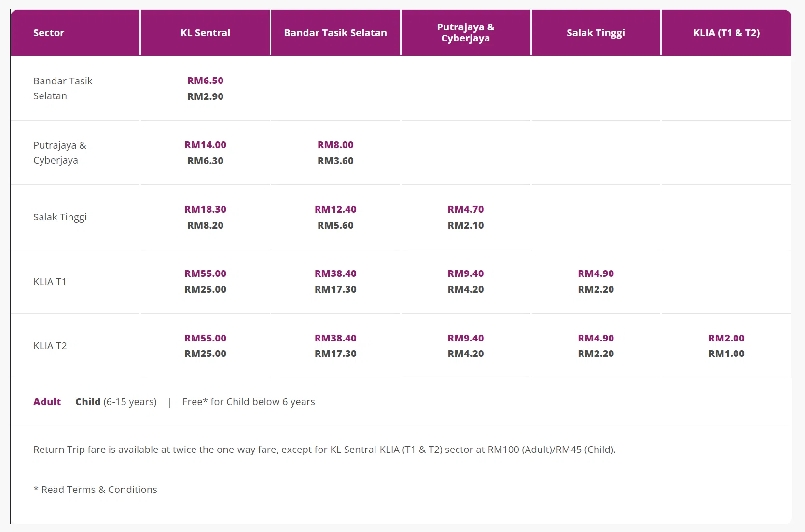The height and width of the screenshot is (532, 805).
Task: Select RM17.30 in the KLIA T1 row
Action: click(335, 289)
